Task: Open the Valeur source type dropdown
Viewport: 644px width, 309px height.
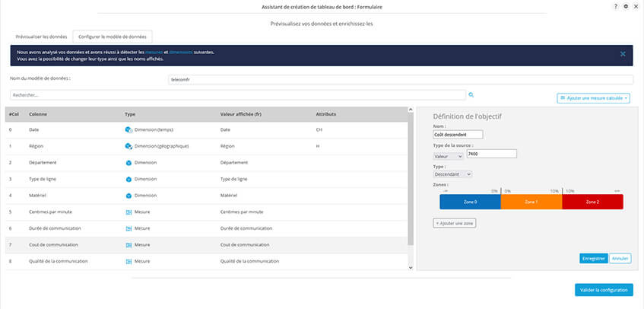Action: (x=448, y=155)
